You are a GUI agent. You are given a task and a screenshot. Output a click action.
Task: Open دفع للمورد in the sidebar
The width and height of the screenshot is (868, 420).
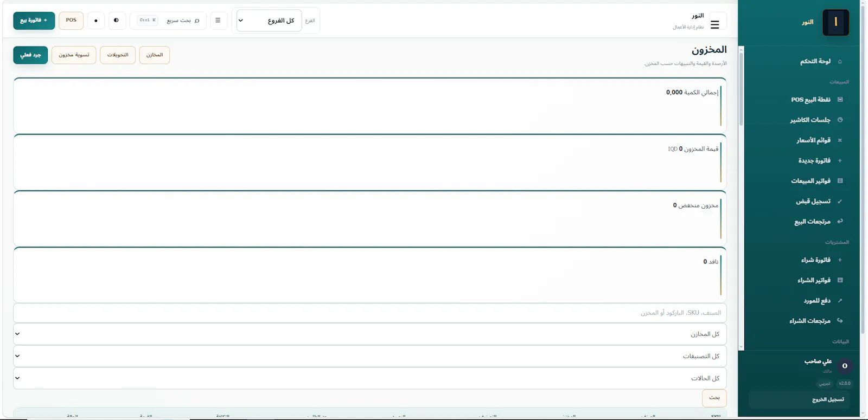click(x=817, y=301)
